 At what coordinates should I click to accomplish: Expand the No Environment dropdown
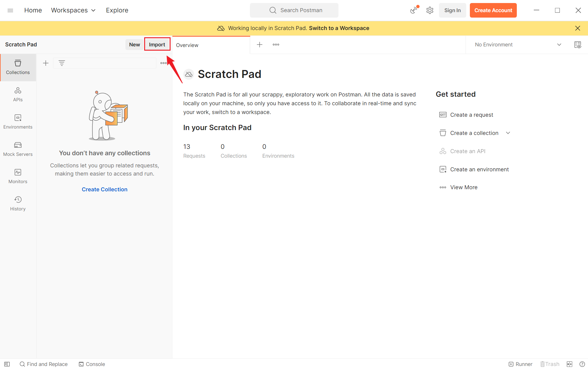coord(518,45)
